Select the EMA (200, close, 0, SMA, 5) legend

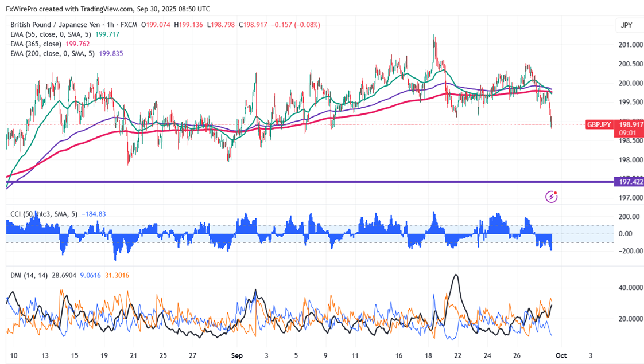52,54
